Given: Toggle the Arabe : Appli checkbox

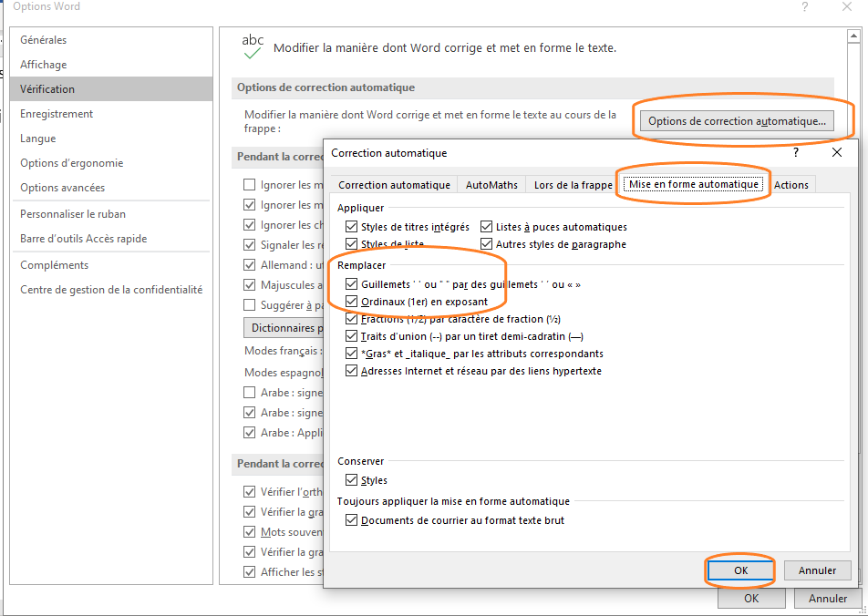Looking at the screenshot, I should tap(250, 432).
